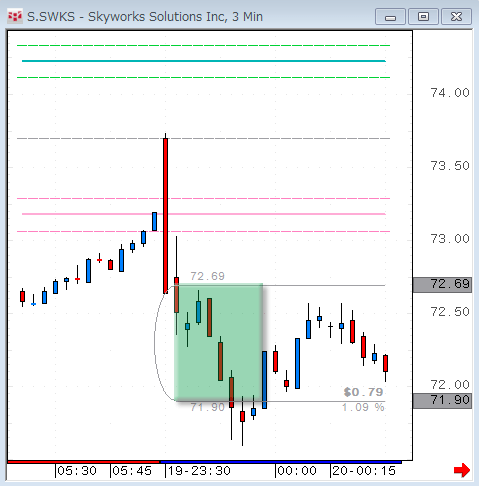Click the 19-23:30 time axis label
The height and width of the screenshot is (486, 479).
pyautogui.click(x=199, y=471)
